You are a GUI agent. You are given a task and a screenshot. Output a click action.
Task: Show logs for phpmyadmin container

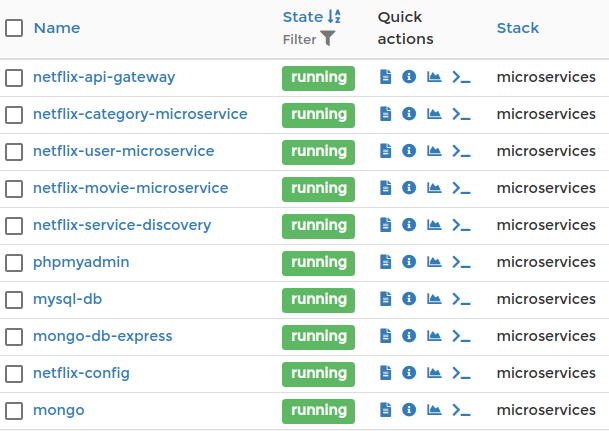(386, 262)
